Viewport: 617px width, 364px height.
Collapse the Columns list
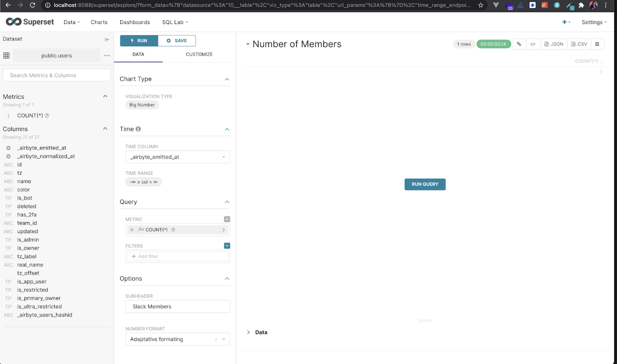105,129
